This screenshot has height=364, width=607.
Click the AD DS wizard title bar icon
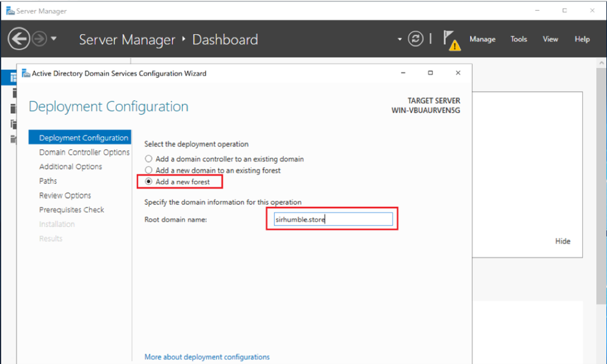coord(26,73)
